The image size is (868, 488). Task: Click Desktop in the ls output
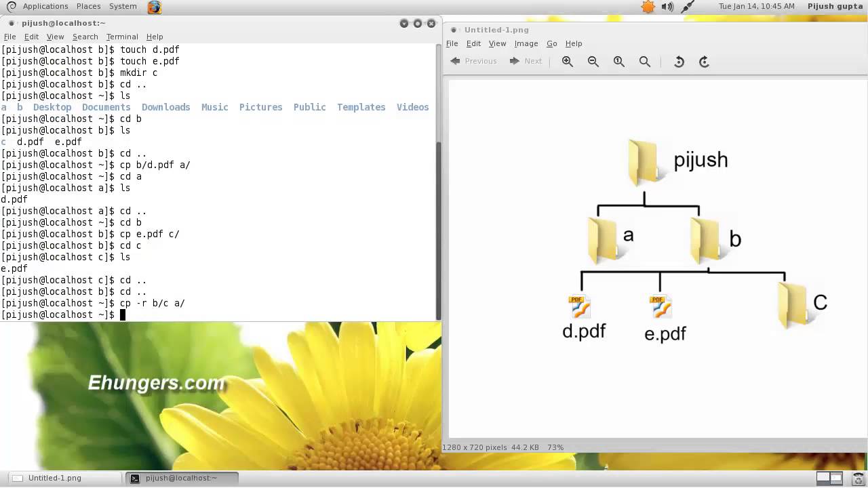[x=52, y=107]
